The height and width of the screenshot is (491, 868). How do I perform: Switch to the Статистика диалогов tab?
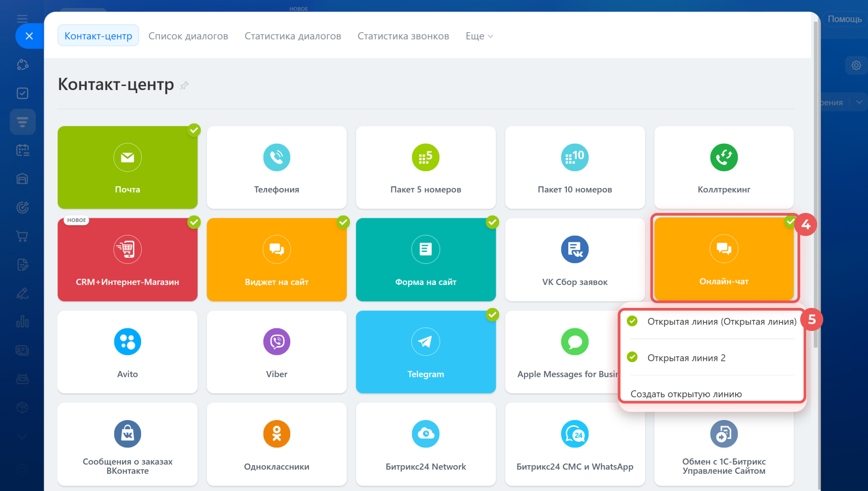click(x=293, y=36)
